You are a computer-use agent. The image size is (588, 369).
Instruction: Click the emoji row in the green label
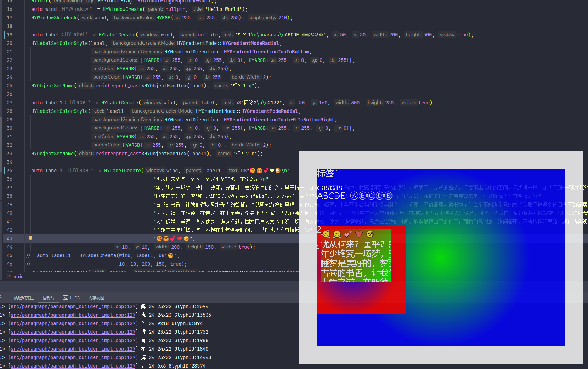tap(347, 234)
